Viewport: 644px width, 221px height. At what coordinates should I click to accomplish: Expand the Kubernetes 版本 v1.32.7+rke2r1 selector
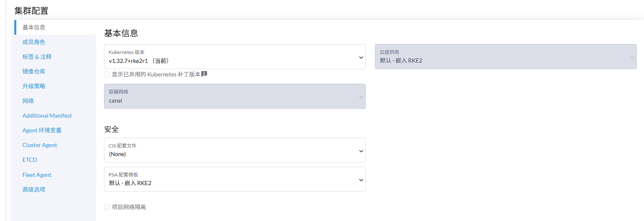(x=235, y=56)
